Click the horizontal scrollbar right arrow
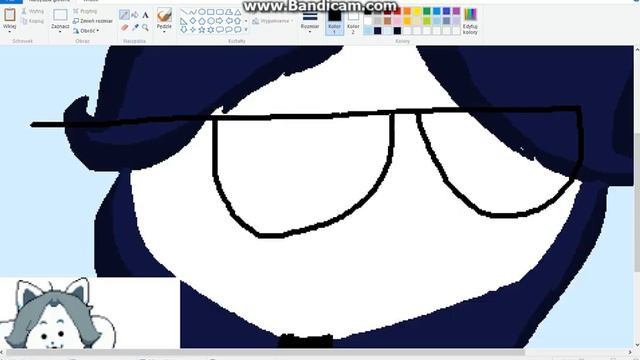This screenshot has width=640, height=360. [x=631, y=352]
